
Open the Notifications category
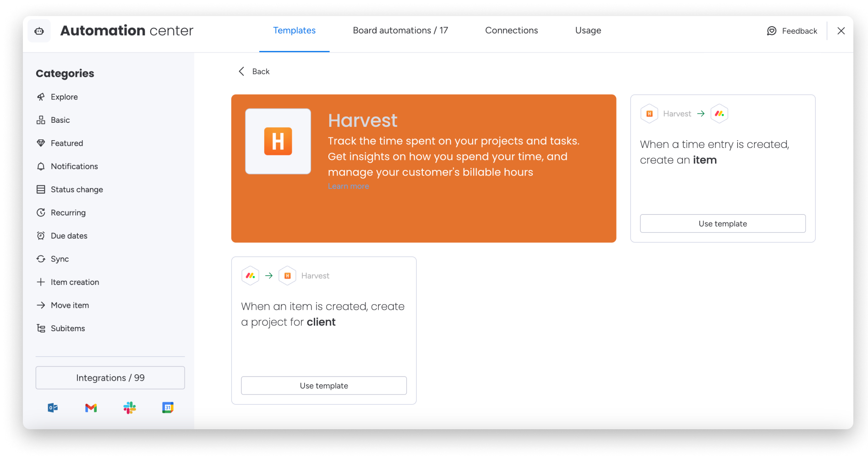(x=74, y=166)
